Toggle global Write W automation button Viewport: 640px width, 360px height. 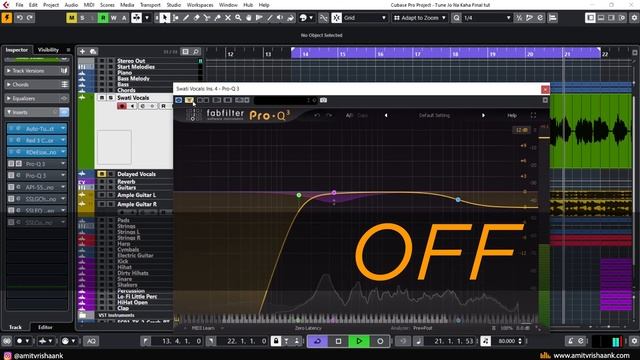point(113,18)
